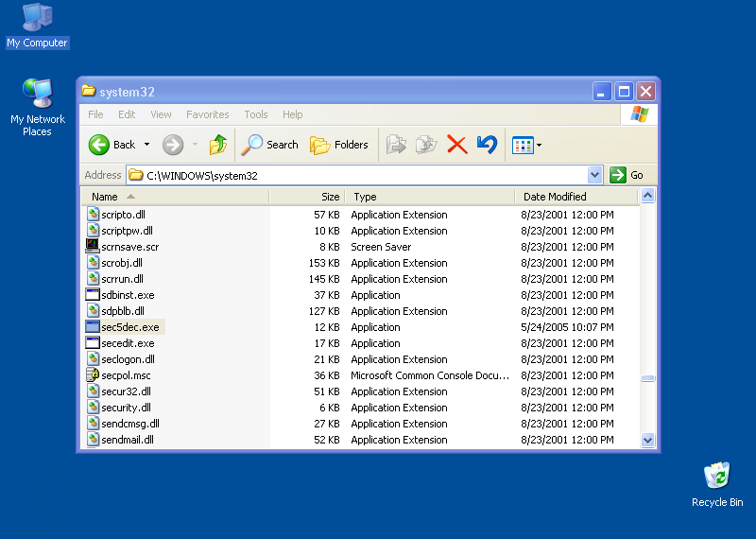Click the Go button
The width and height of the screenshot is (756, 539).
pyautogui.click(x=627, y=175)
